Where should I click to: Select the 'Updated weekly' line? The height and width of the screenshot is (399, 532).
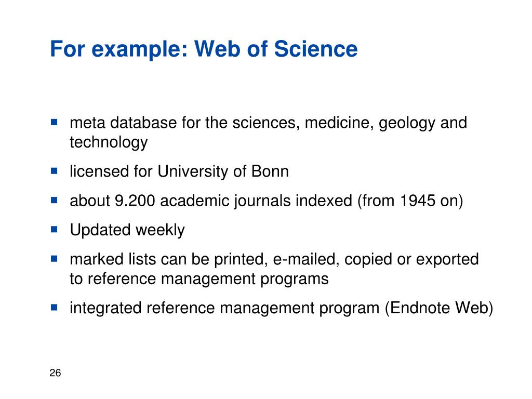tap(127, 230)
